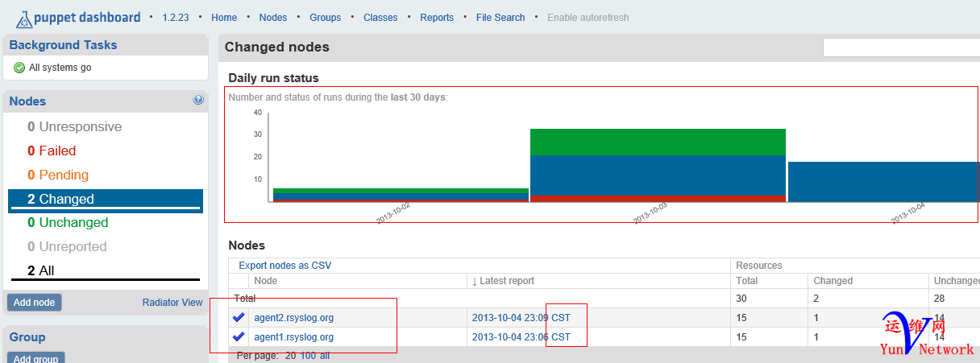Open File Search from the top menu
Viewport: 980px width, 363px height.
click(500, 18)
